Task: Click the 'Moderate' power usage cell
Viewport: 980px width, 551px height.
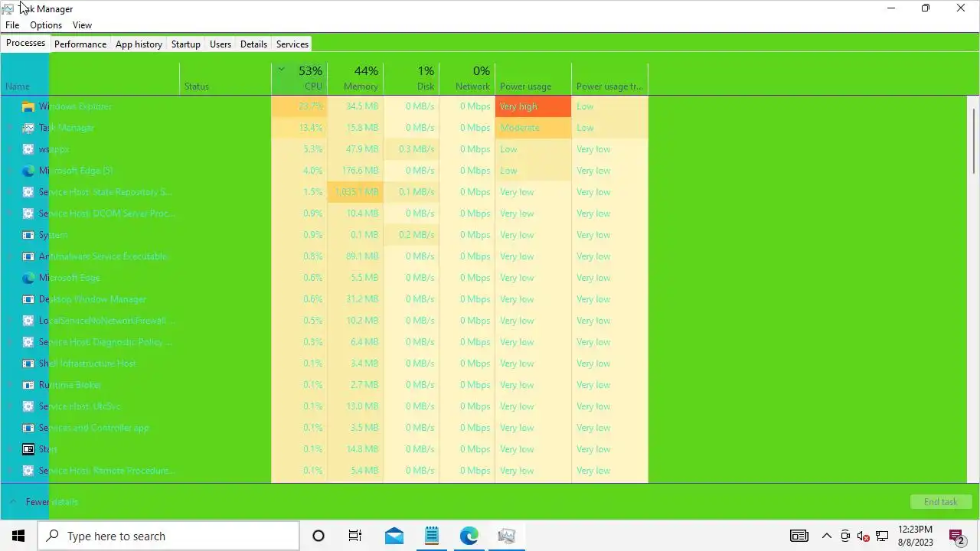Action: pyautogui.click(x=533, y=128)
